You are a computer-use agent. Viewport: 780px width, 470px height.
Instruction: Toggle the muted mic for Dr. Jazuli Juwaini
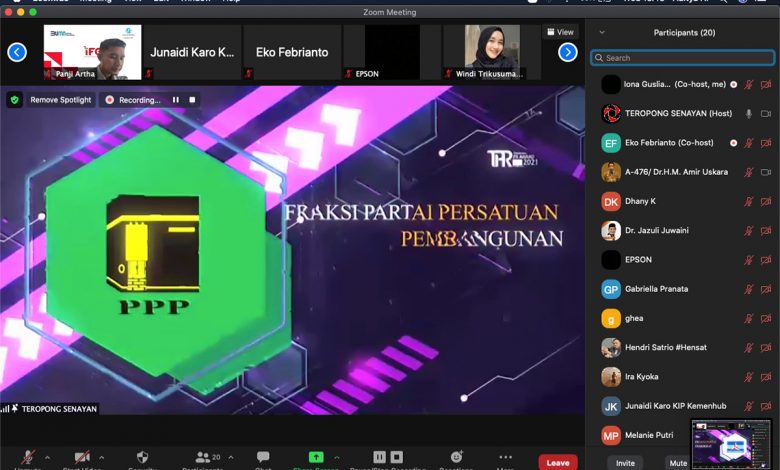[749, 231]
